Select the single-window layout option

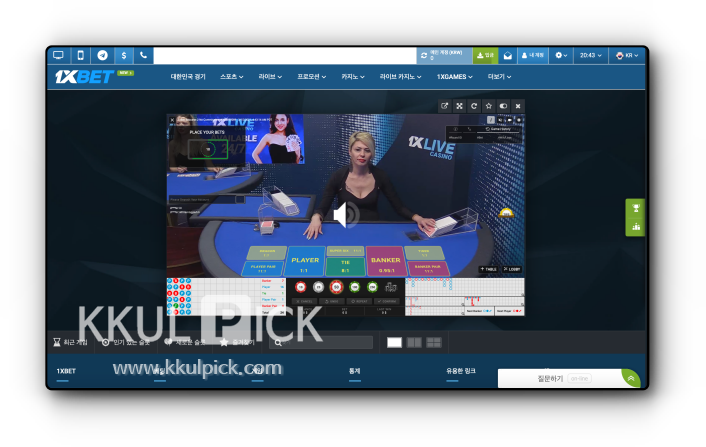point(394,343)
